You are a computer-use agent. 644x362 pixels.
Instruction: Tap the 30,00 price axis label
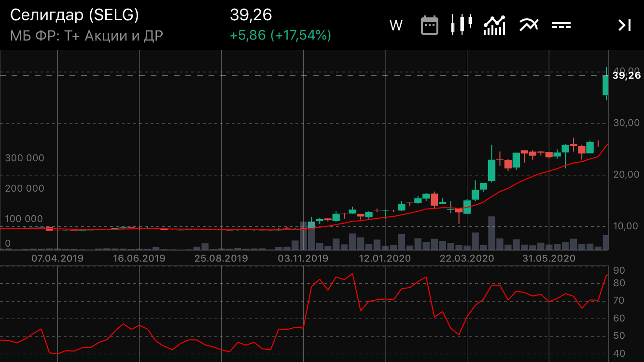coord(627,123)
